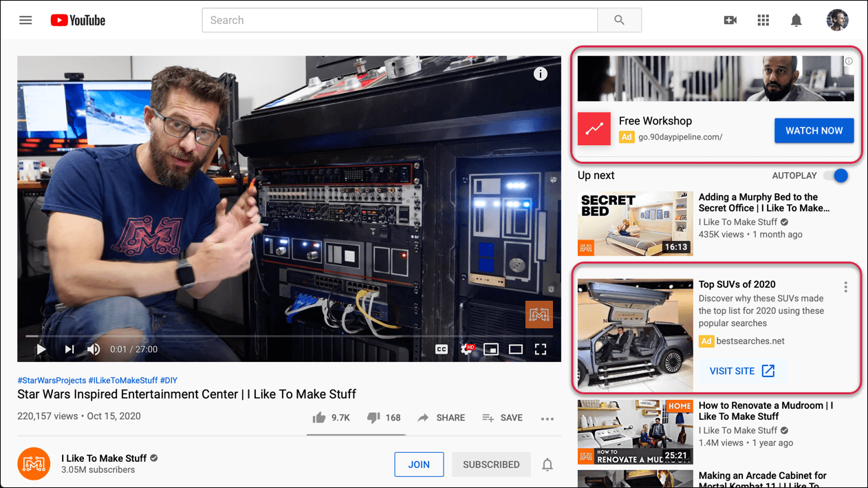Click the search magnifier button
The image size is (868, 488).
619,20
